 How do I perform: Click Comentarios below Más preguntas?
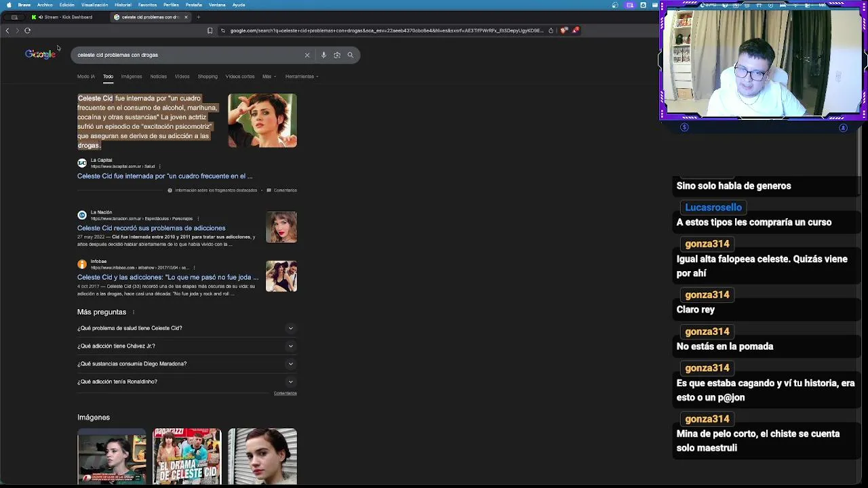coord(285,393)
